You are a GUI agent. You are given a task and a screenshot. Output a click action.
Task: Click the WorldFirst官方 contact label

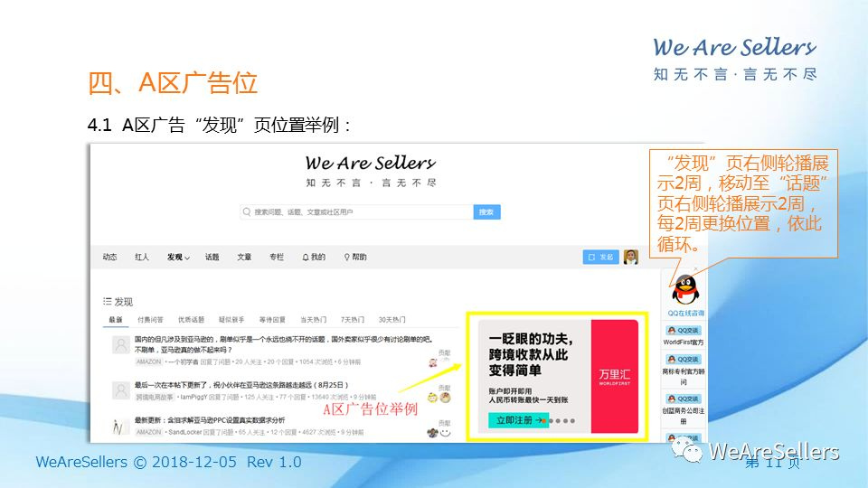pyautogui.click(x=684, y=343)
